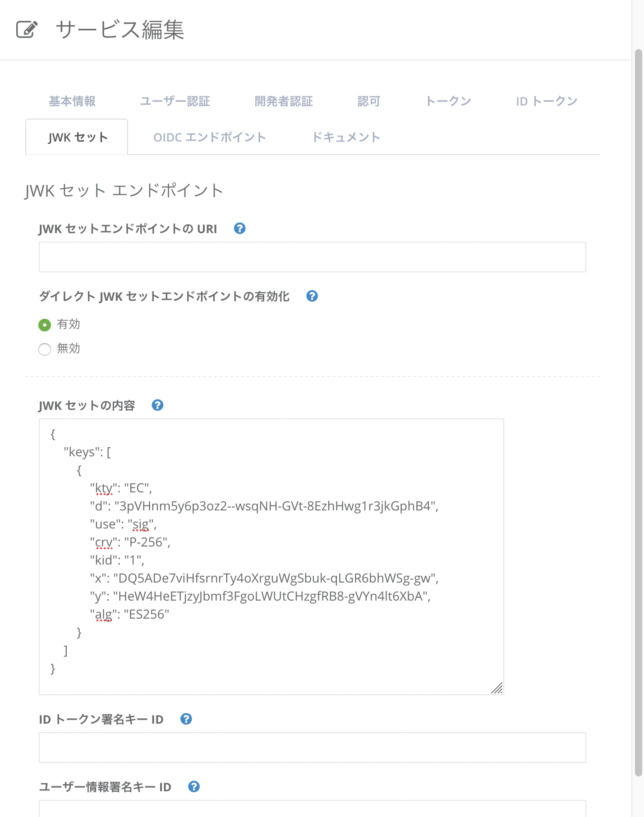The height and width of the screenshot is (817, 644).
Task: Select the 無効 radio button
Action: click(44, 349)
